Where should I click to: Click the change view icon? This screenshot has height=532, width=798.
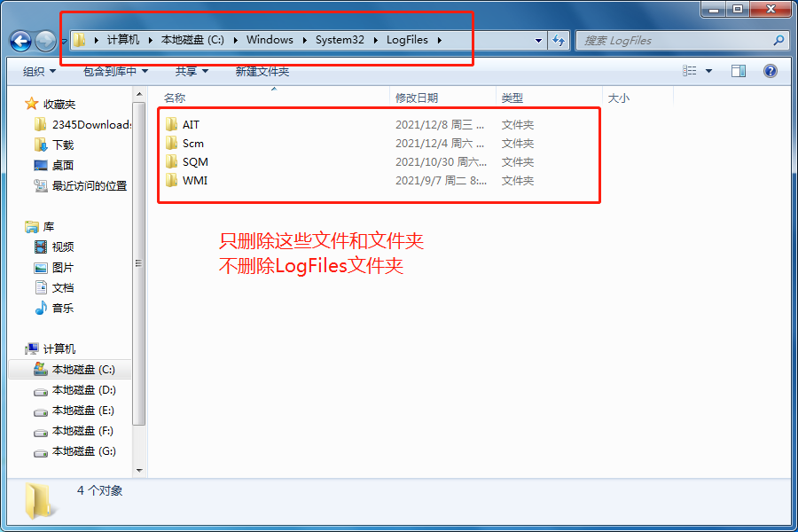pos(690,71)
